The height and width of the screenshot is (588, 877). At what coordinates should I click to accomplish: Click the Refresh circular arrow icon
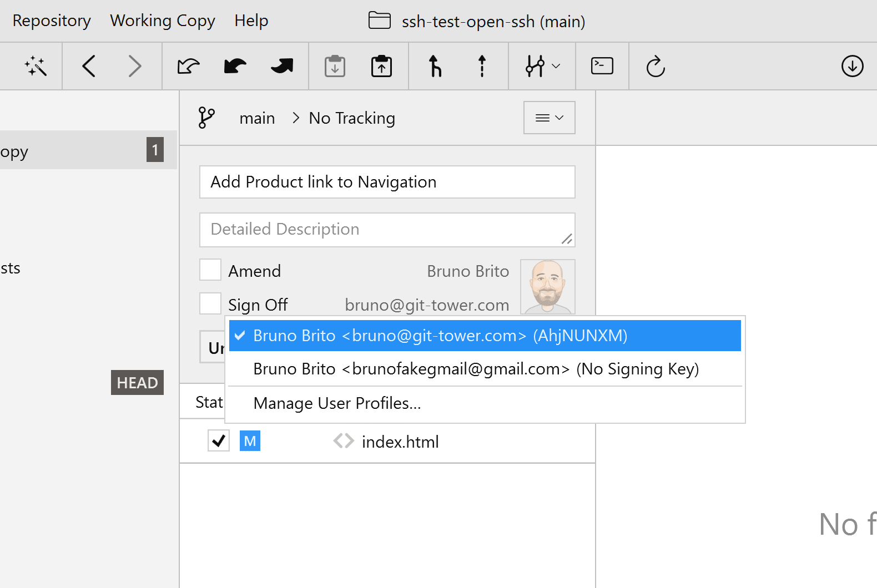(x=656, y=67)
